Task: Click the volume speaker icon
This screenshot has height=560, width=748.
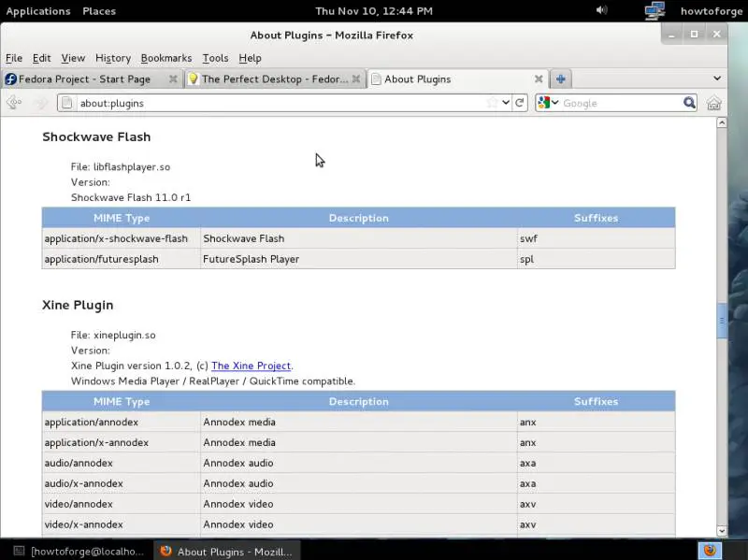Action: pos(601,10)
